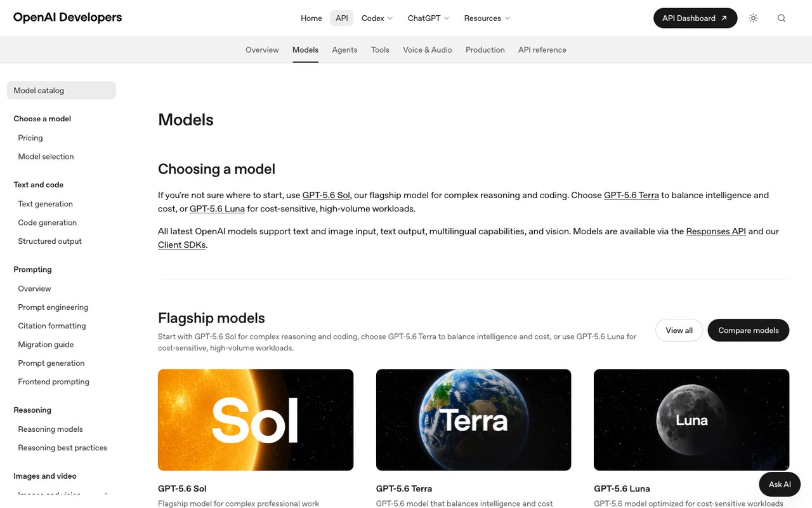The height and width of the screenshot is (508, 812).
Task: Toggle the light/dark theme sun icon
Action: (753, 18)
